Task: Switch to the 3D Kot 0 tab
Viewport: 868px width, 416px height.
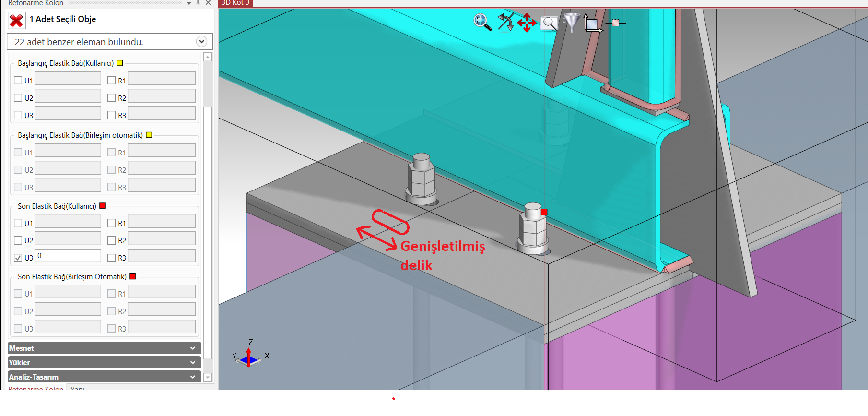Action: coord(235,3)
